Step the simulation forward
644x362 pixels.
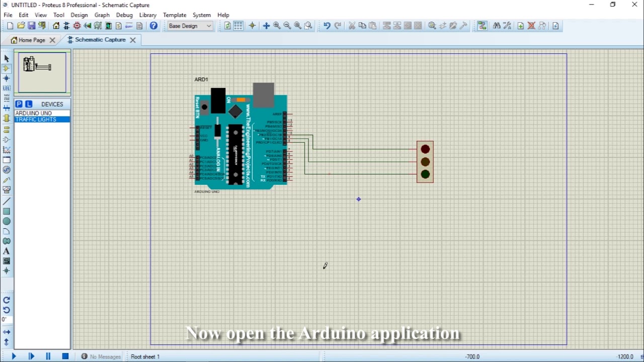(31, 356)
